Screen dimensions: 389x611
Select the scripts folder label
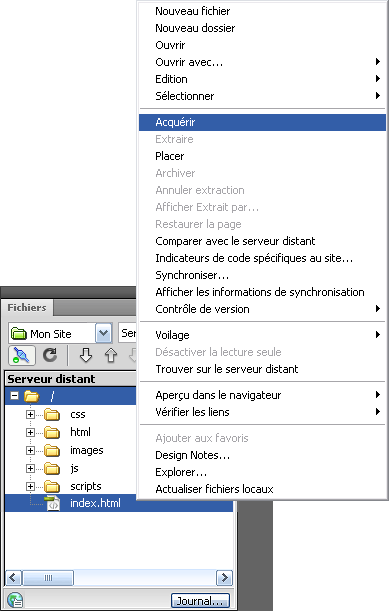(x=86, y=486)
